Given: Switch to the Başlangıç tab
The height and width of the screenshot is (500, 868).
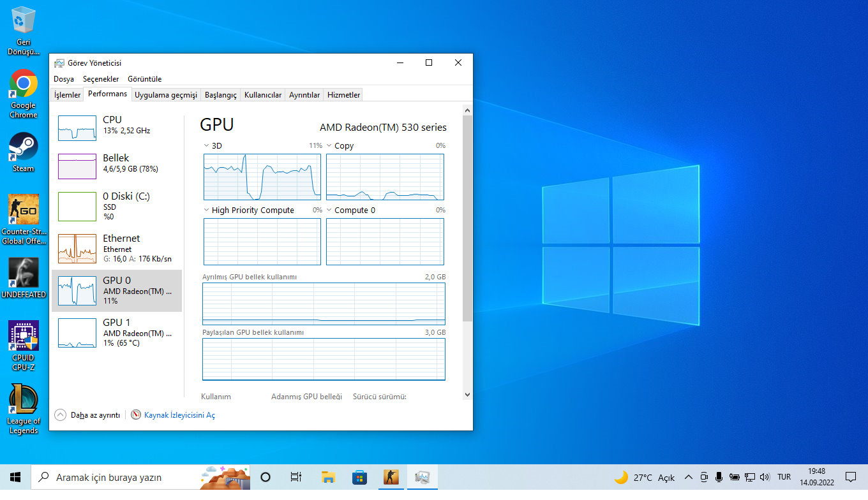Looking at the screenshot, I should click(221, 95).
